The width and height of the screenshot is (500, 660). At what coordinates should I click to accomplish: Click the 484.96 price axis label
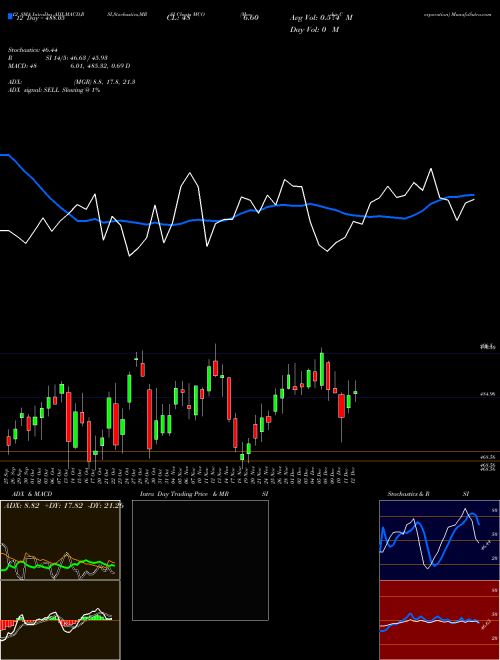[x=487, y=394]
